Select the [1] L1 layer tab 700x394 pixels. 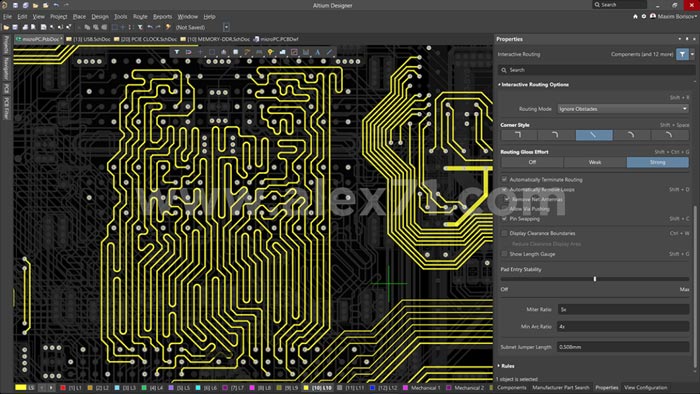click(x=71, y=388)
